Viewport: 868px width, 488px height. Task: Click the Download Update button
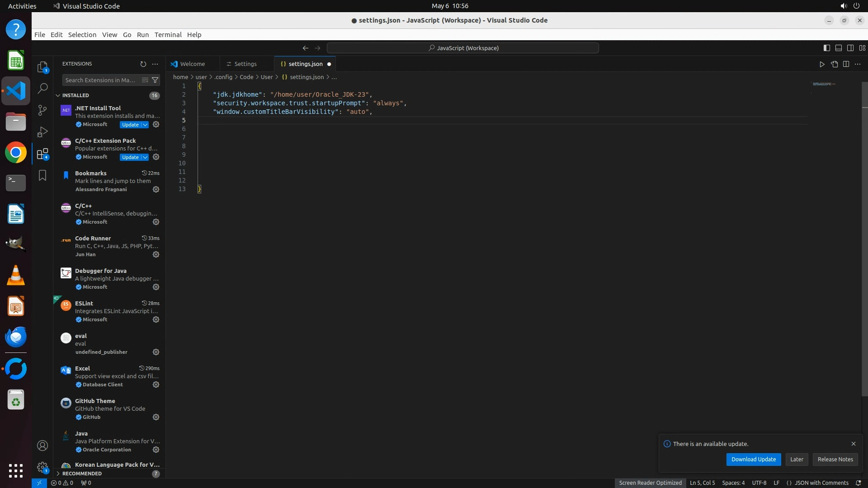pos(753,459)
